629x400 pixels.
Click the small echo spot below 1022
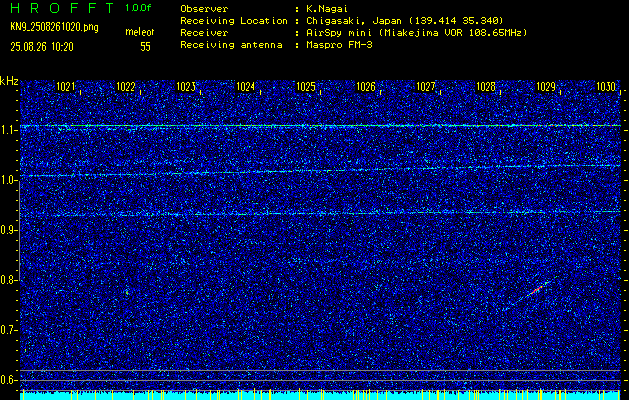click(x=127, y=293)
